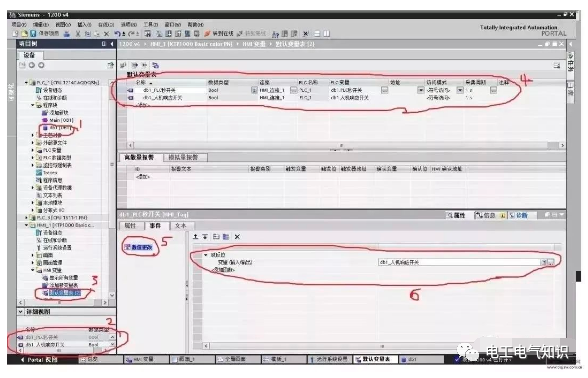The height and width of the screenshot is (378, 588).
Task: Click the Split editor horizontally icon
Action: [x=317, y=34]
